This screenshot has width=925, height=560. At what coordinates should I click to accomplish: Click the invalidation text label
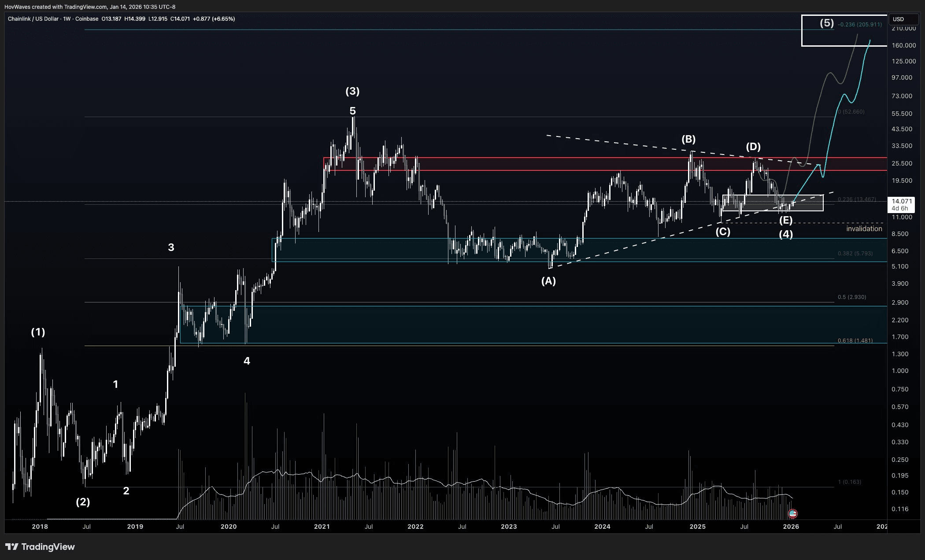click(864, 229)
